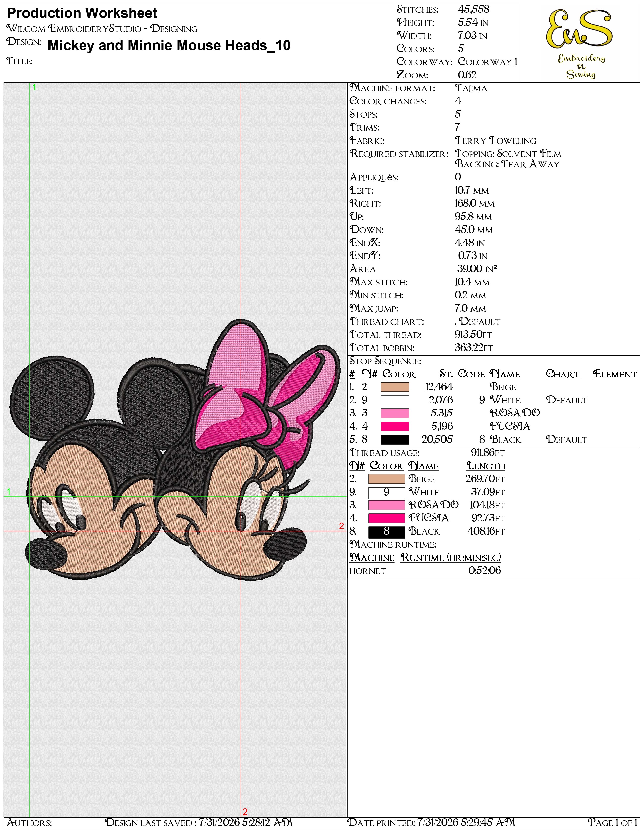Image resolution: width=644 pixels, height=834 pixels.
Task: Click the Thread usage total 911.86ft
Action: (x=487, y=453)
